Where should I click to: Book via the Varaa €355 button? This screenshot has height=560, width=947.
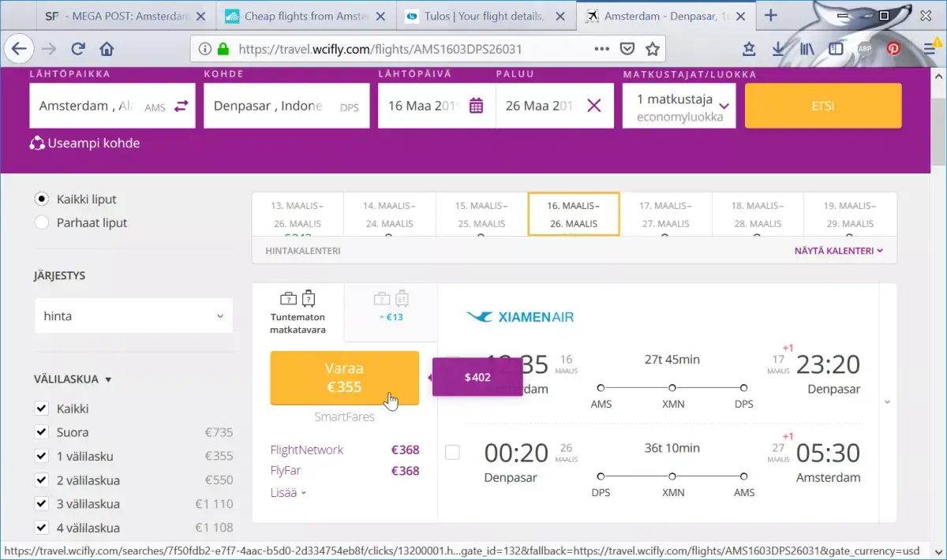[345, 378]
